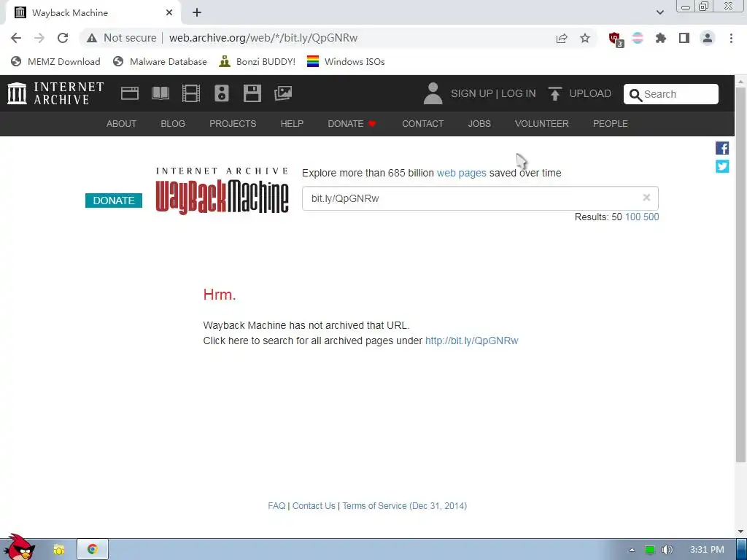
Task: Click the Wayback URL input field
Action: (480, 198)
